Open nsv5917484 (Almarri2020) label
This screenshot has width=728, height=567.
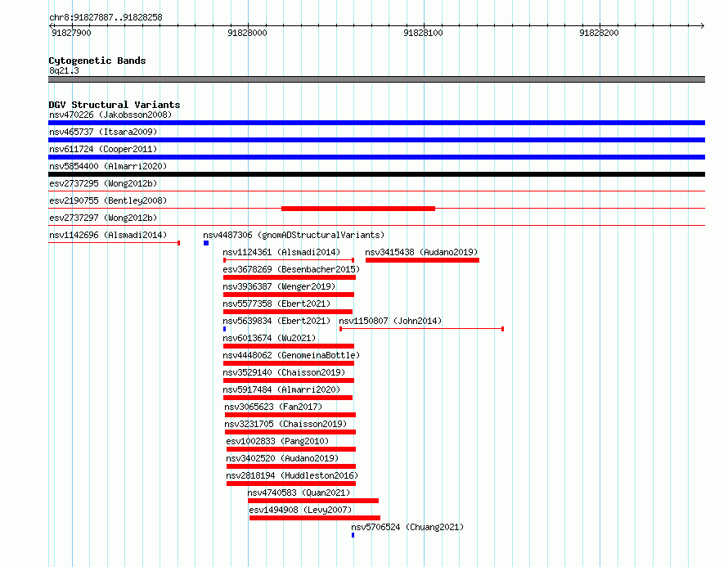pos(281,389)
